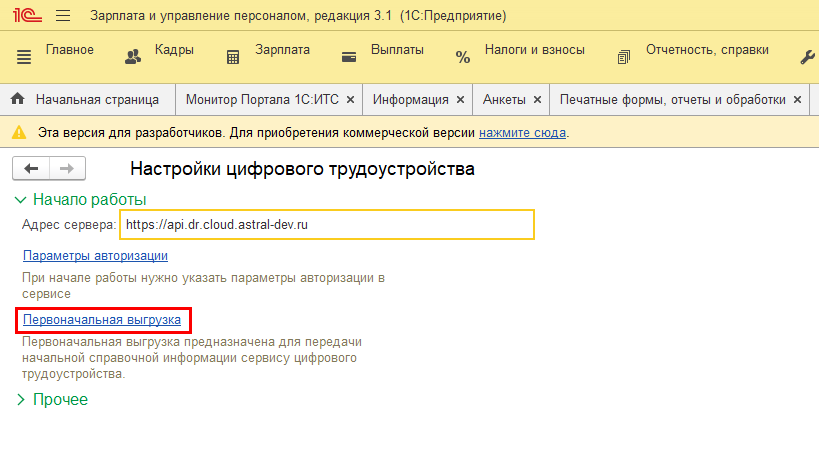The height and width of the screenshot is (462, 819).
Task: Click the 1C logo icon
Action: 26,16
